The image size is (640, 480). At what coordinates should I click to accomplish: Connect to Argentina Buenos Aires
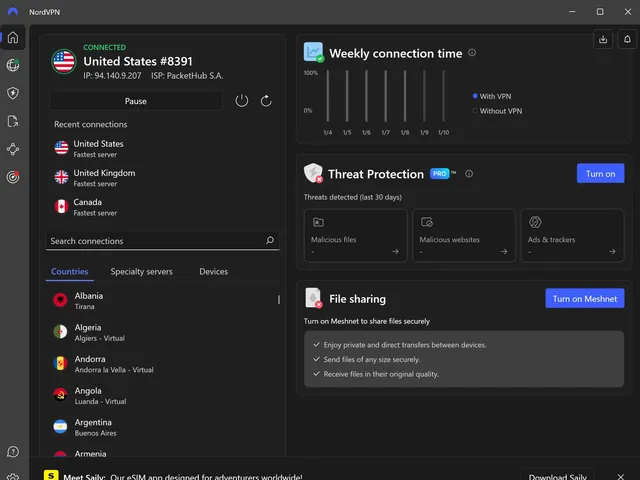(162, 427)
